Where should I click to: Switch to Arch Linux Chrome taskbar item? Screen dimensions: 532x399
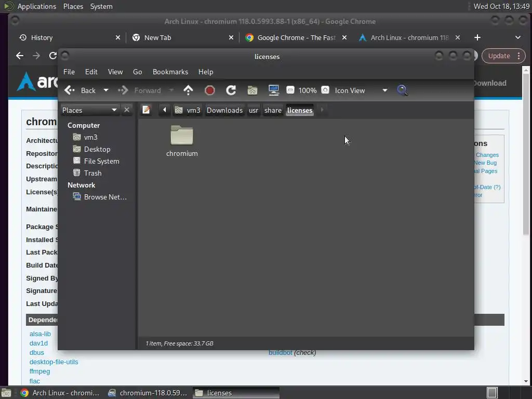coord(60,393)
